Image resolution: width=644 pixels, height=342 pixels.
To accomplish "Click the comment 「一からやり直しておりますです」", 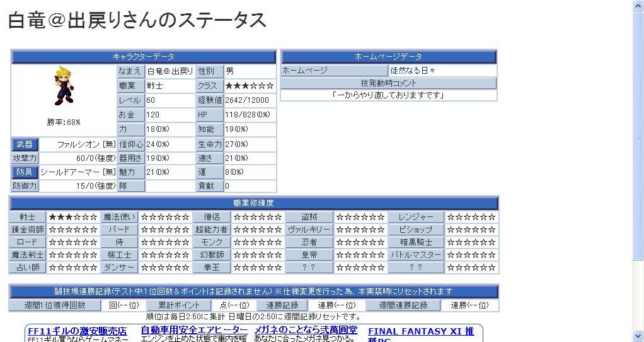I will pyautogui.click(x=389, y=95).
